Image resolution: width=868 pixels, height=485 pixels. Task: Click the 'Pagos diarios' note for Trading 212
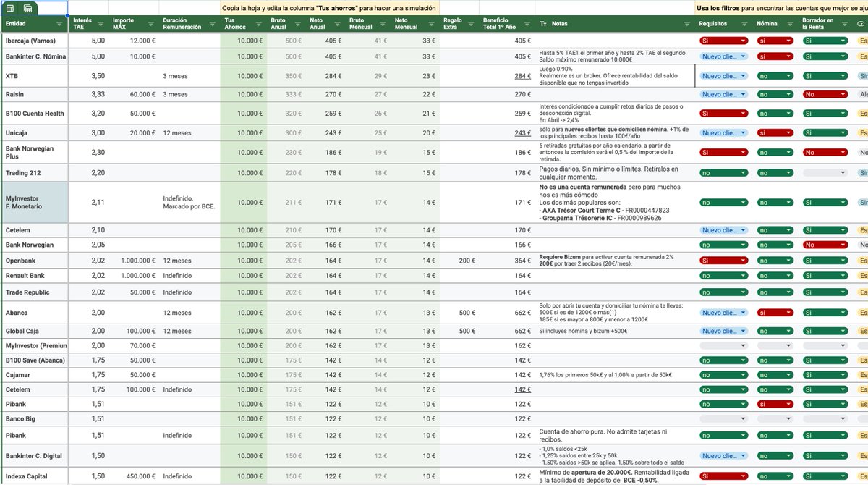[609, 173]
